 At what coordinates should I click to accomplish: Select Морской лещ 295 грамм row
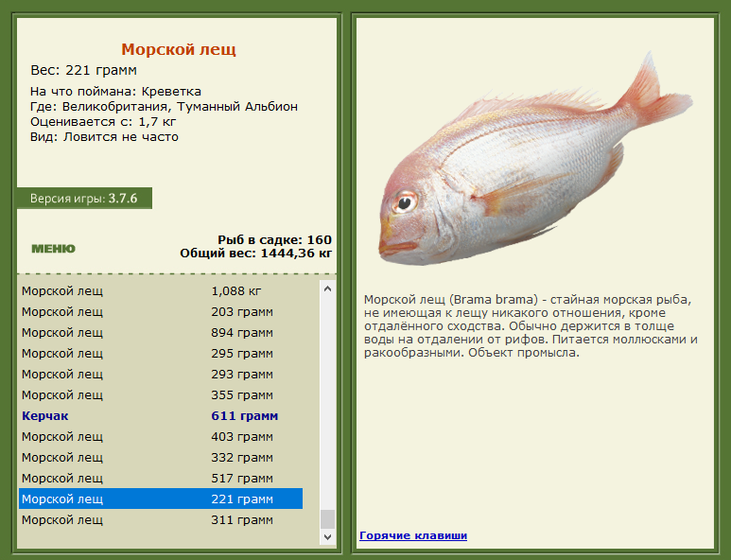[161, 354]
